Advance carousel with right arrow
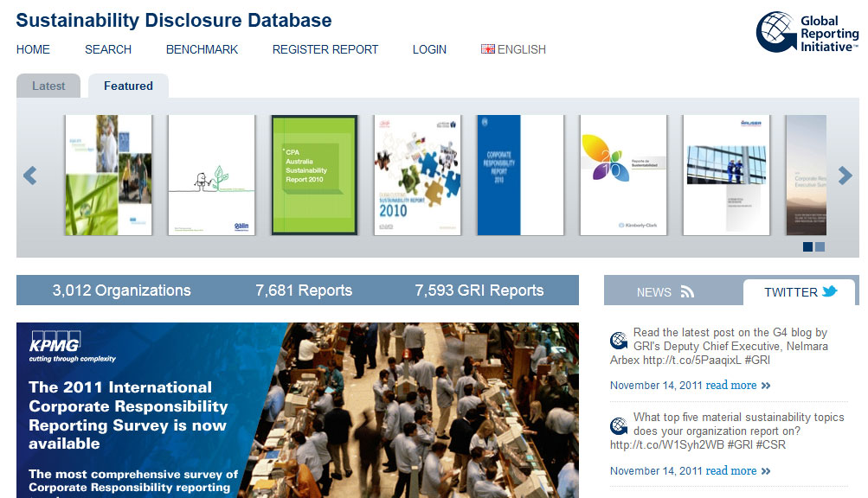Screen dimensions: 868x498 [x=845, y=176]
